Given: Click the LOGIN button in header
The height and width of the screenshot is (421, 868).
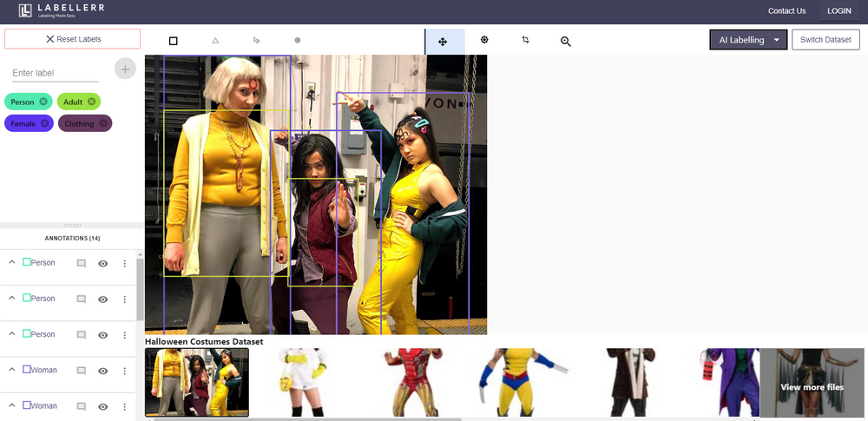Looking at the screenshot, I should click(838, 11).
